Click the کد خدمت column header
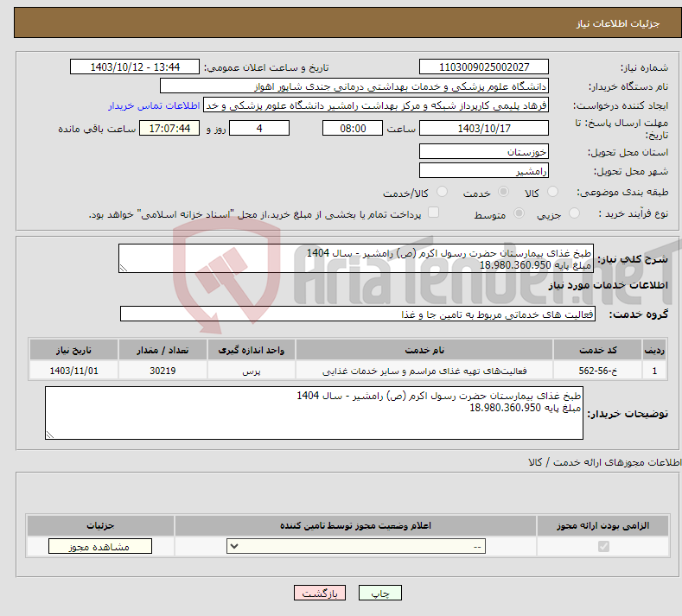 click(x=598, y=350)
